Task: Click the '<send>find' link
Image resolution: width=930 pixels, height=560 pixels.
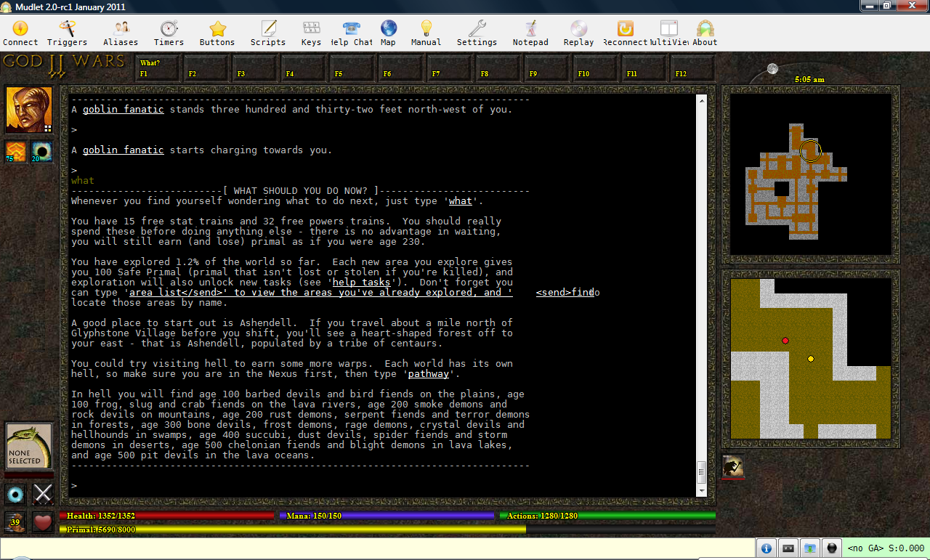Action: [x=565, y=293]
